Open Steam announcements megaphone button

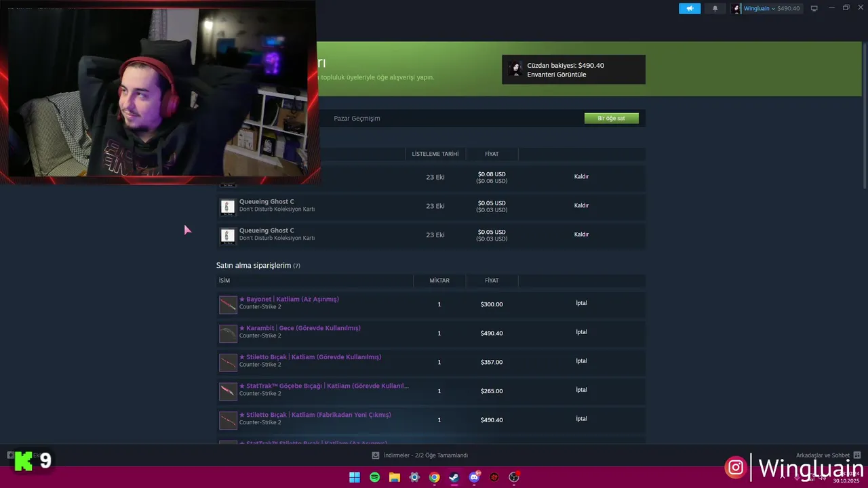click(690, 8)
